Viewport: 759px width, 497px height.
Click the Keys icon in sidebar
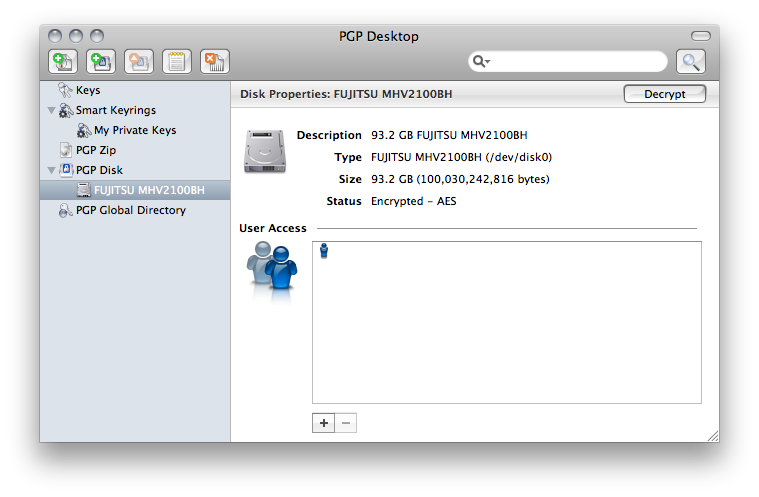click(x=65, y=90)
